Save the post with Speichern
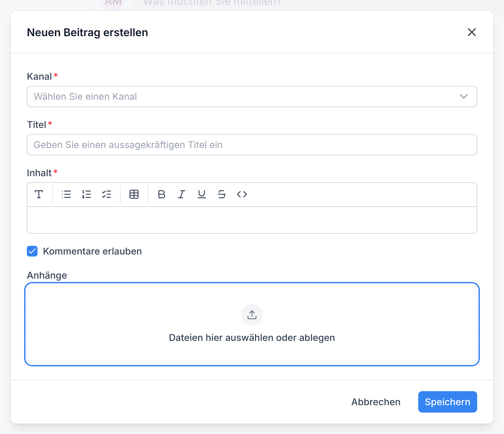 pyautogui.click(x=448, y=402)
